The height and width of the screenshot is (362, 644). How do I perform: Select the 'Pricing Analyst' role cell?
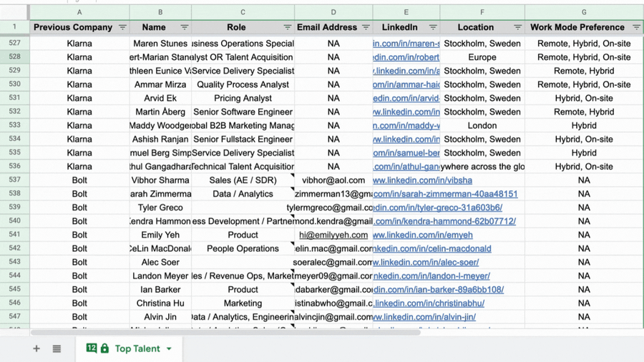tap(243, 98)
